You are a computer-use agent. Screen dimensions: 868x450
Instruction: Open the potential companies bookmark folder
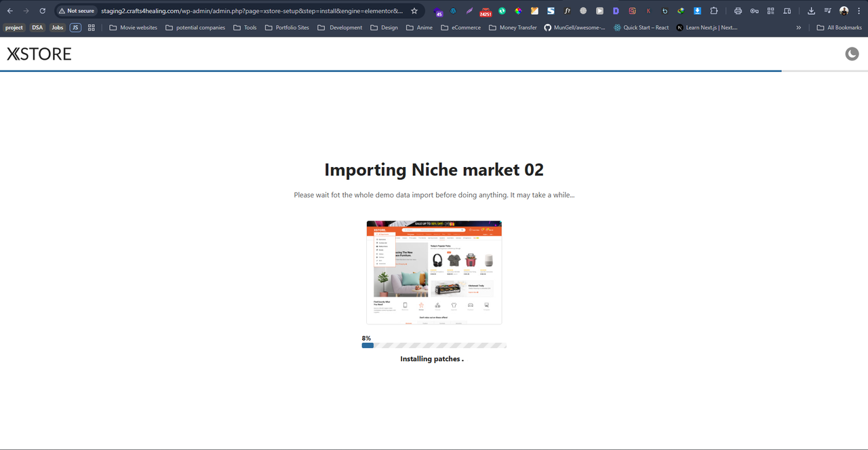pyautogui.click(x=195, y=28)
